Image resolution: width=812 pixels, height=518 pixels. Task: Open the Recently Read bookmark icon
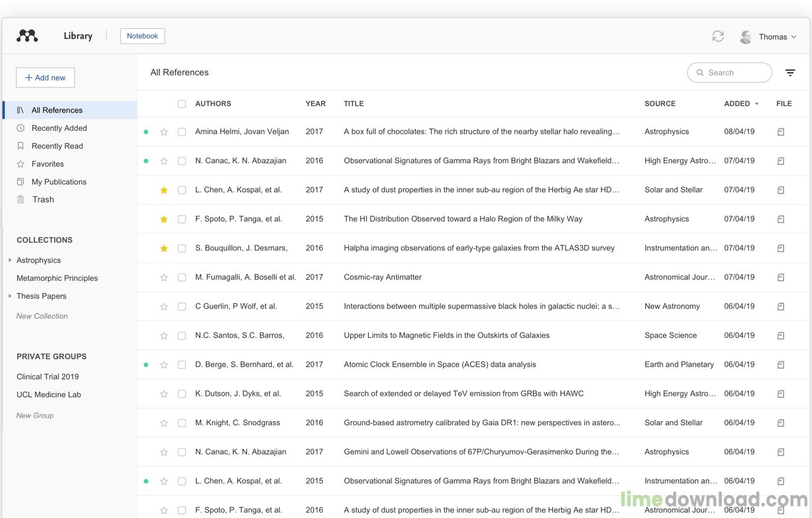pos(20,146)
